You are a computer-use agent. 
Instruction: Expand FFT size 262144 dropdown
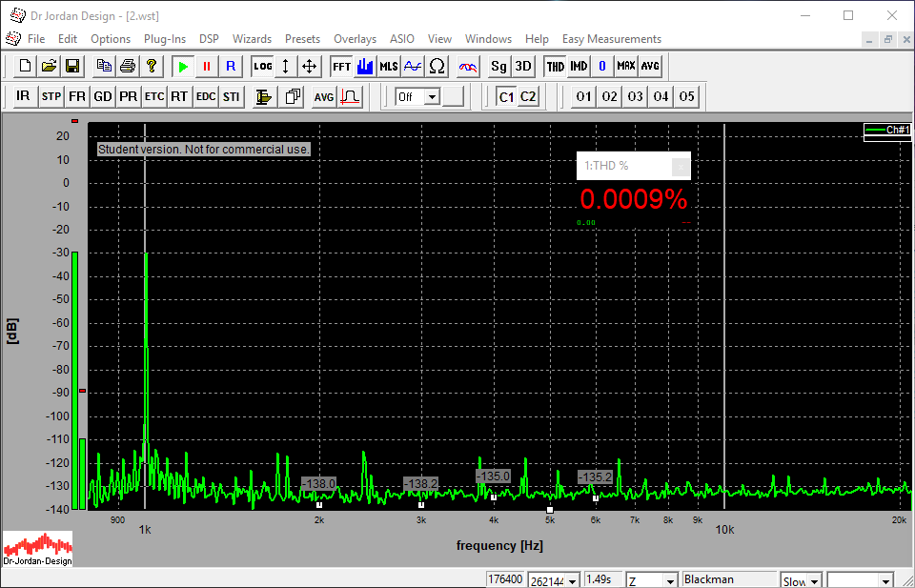573,580
